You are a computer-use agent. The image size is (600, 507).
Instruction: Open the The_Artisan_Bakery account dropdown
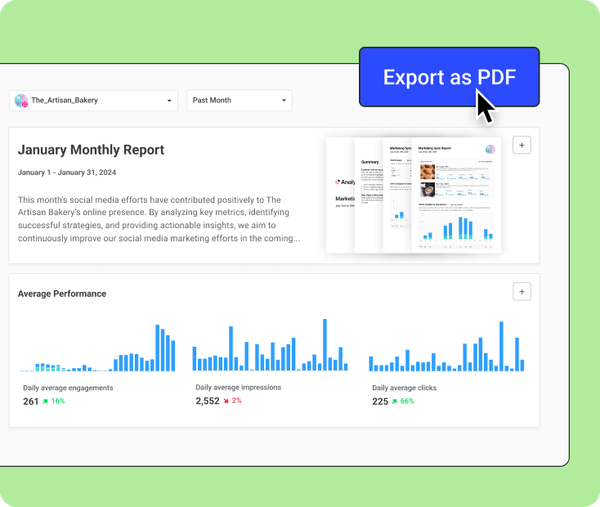[x=93, y=101]
